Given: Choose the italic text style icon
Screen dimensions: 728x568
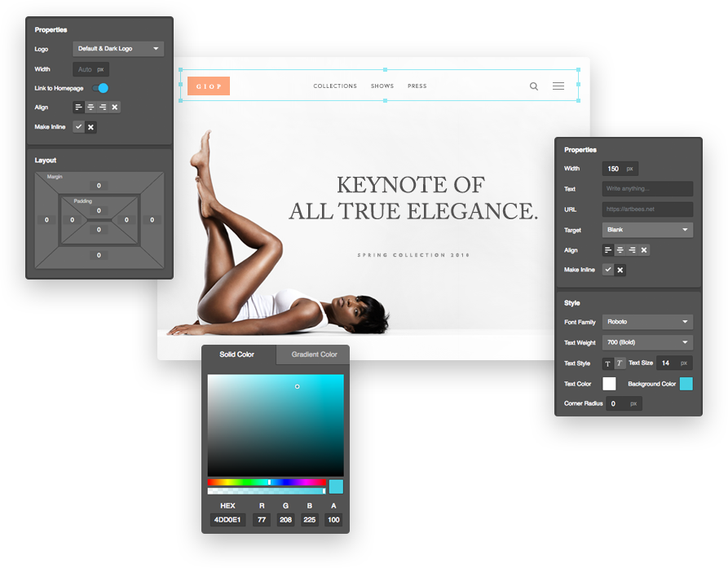Looking at the screenshot, I should click(x=620, y=363).
